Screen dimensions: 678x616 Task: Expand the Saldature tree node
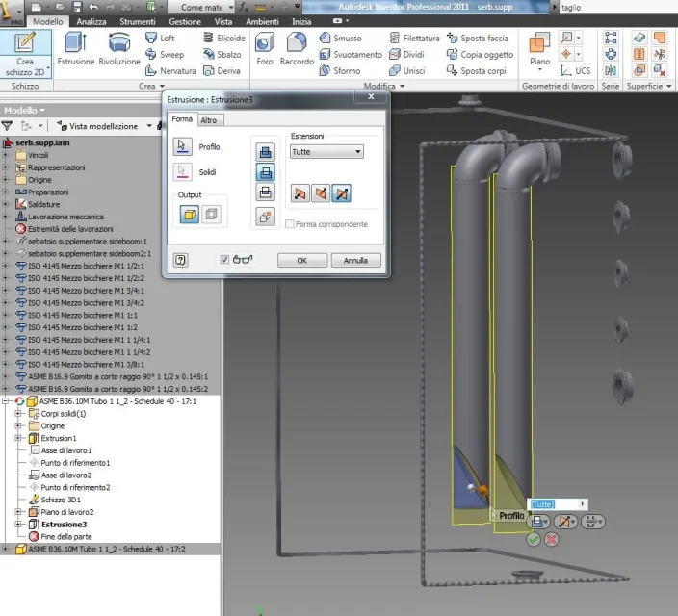point(5,204)
